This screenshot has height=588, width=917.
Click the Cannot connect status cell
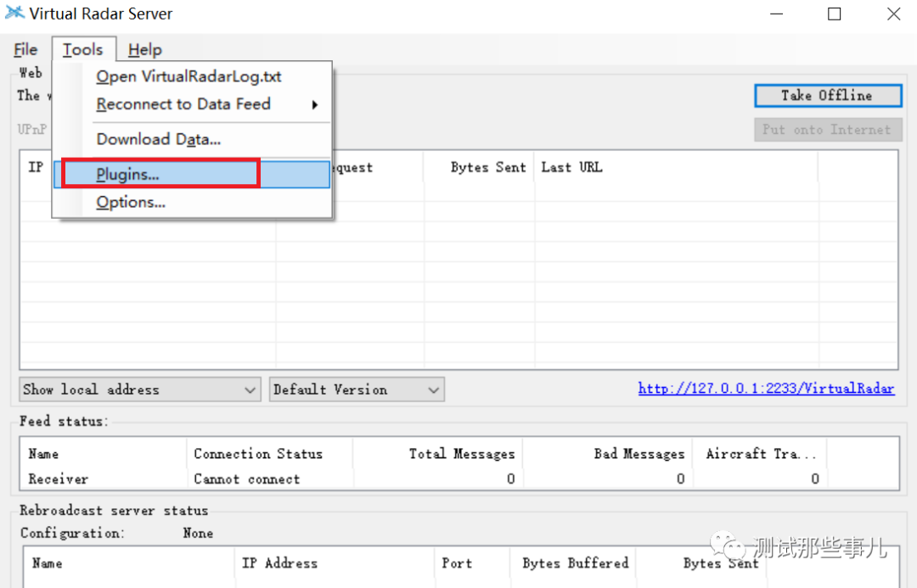click(x=247, y=479)
